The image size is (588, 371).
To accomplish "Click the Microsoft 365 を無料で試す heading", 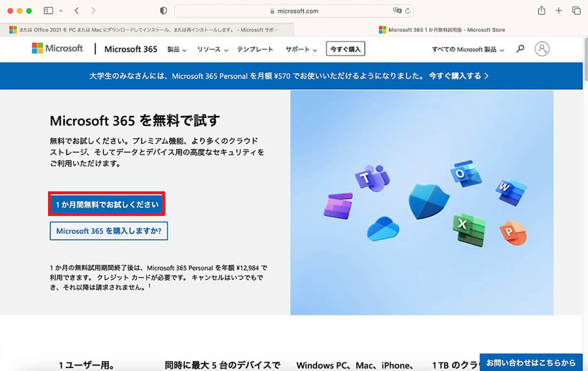I will [135, 120].
